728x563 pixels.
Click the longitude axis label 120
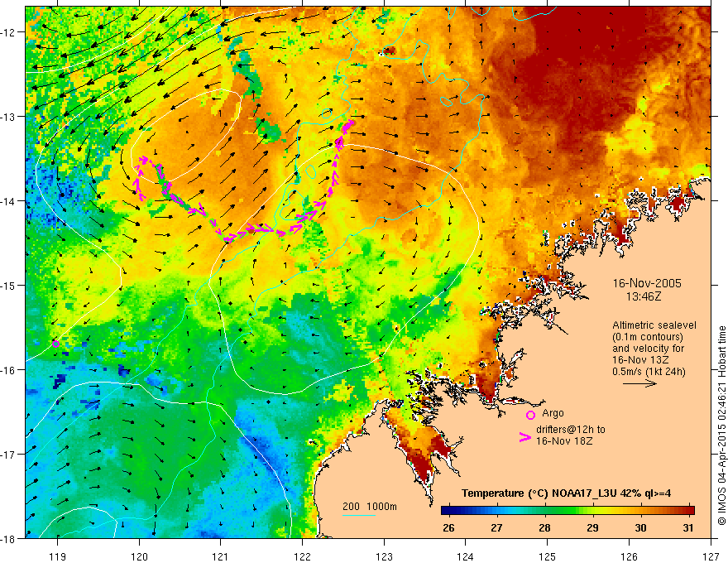(x=139, y=556)
